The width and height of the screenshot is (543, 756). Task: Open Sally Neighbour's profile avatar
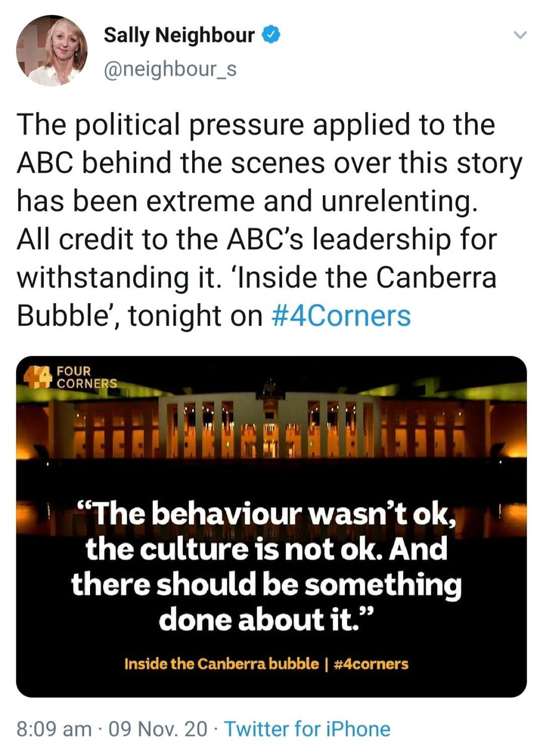coord(51,51)
